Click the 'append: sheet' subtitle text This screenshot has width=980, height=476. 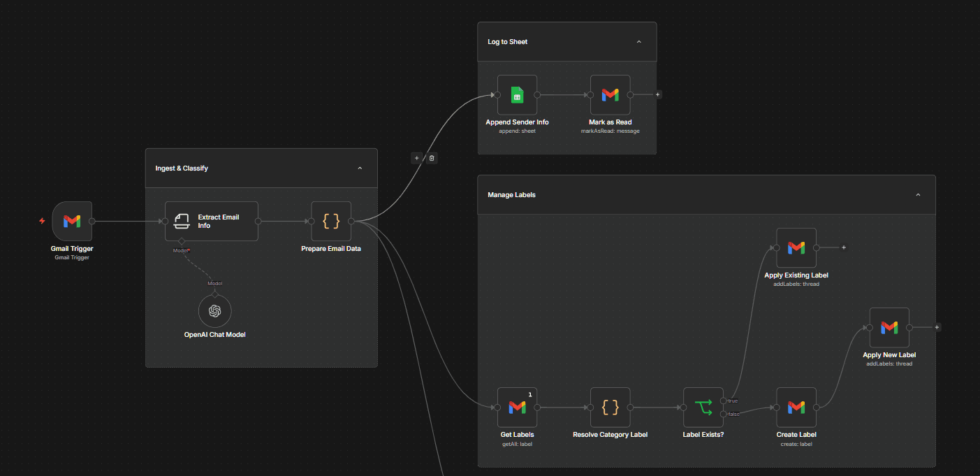(517, 131)
